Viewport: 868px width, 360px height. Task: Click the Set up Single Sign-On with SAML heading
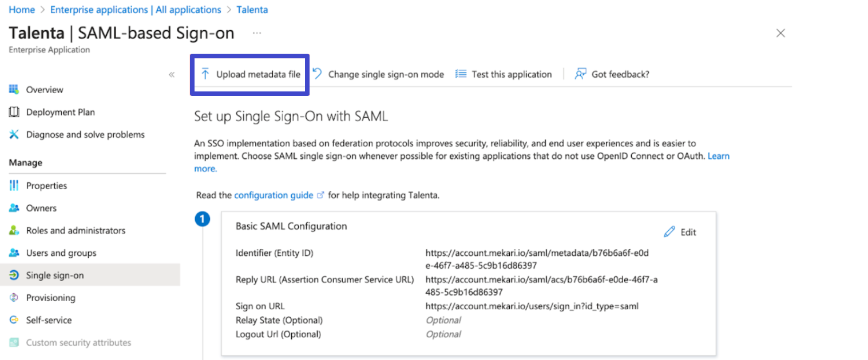(291, 117)
